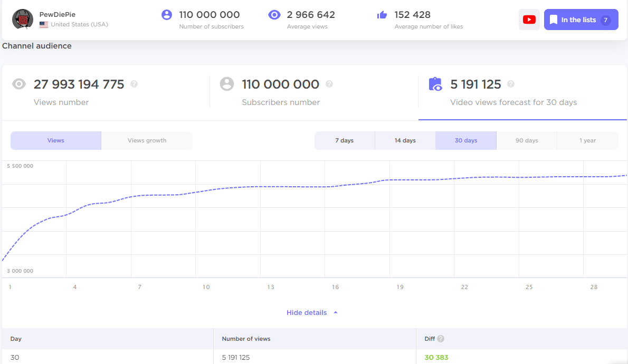
Task: Select the 1 year range
Action: click(587, 140)
